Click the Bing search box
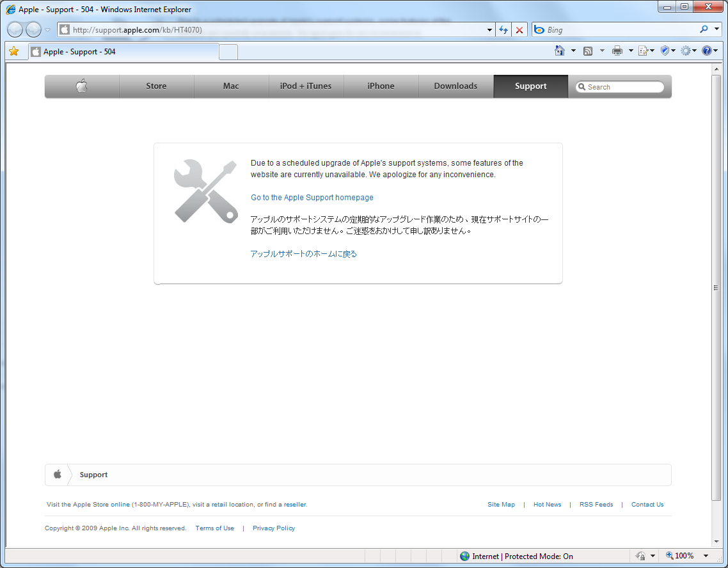This screenshot has width=728, height=568. (615, 29)
